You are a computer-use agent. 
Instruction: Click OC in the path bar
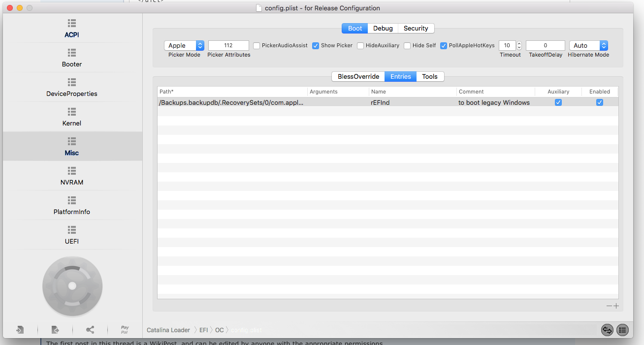pos(220,330)
